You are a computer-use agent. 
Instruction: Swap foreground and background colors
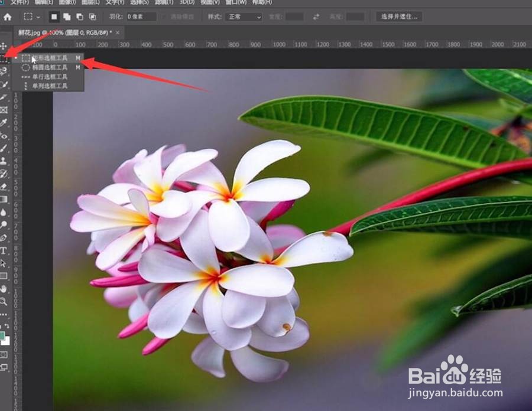(x=7, y=326)
